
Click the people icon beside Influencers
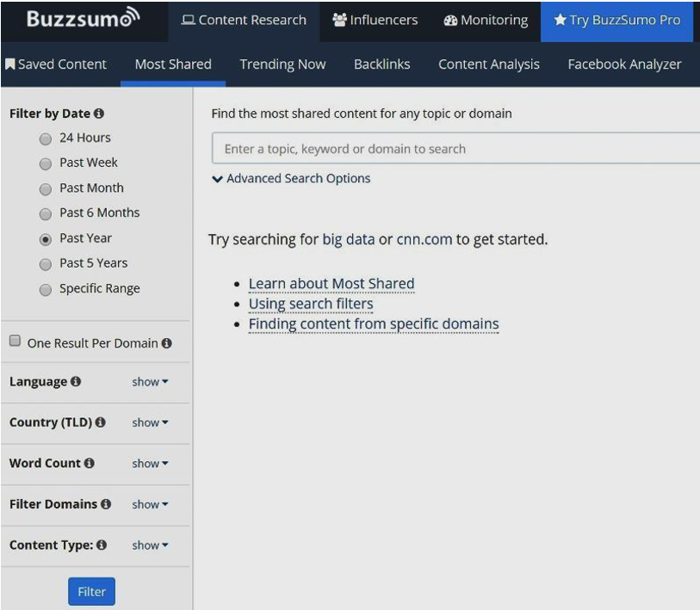click(340, 20)
